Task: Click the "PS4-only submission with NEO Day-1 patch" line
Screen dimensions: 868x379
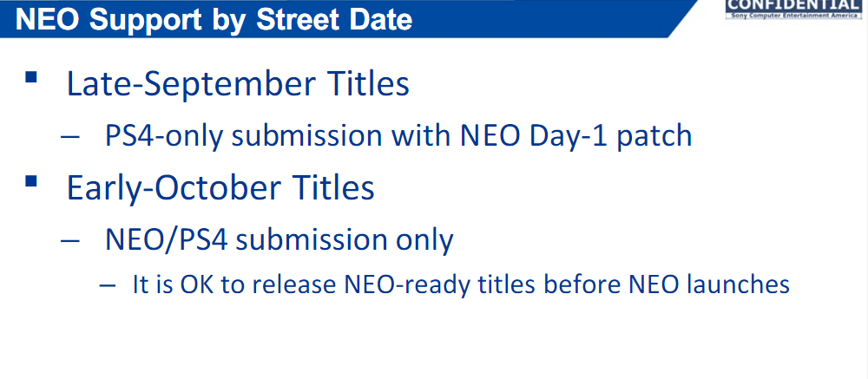Action: click(398, 136)
